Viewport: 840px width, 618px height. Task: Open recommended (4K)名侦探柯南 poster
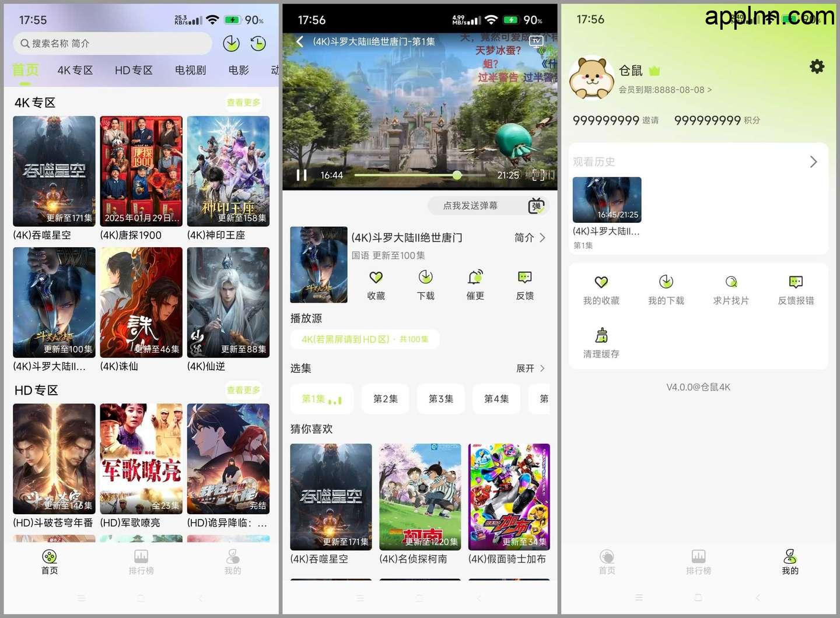tap(420, 497)
